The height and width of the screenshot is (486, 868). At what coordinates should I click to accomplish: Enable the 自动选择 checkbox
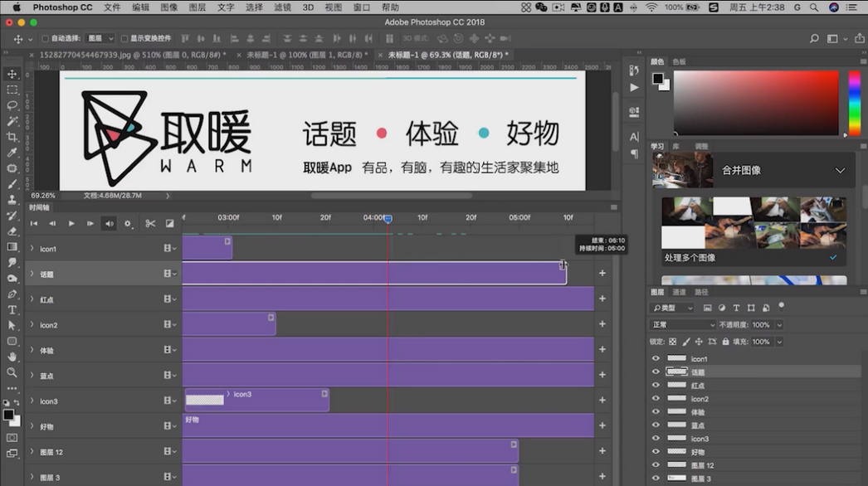pyautogui.click(x=46, y=39)
